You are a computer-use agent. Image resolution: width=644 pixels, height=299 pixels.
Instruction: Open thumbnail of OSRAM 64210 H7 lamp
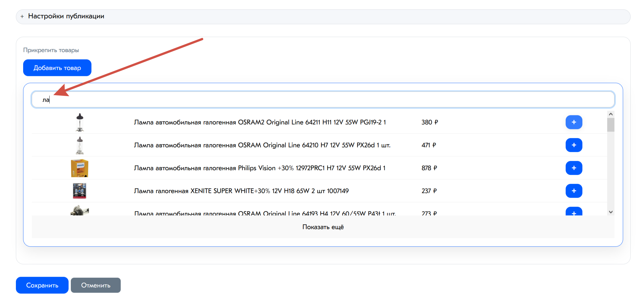pyautogui.click(x=80, y=145)
